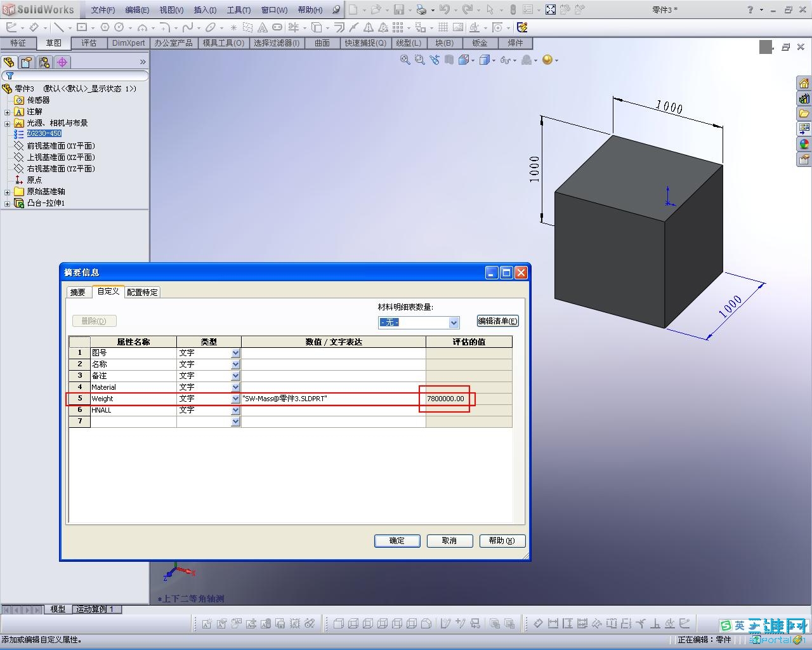
Task: Select the ZG230-450 material tree item
Action: pyautogui.click(x=44, y=134)
